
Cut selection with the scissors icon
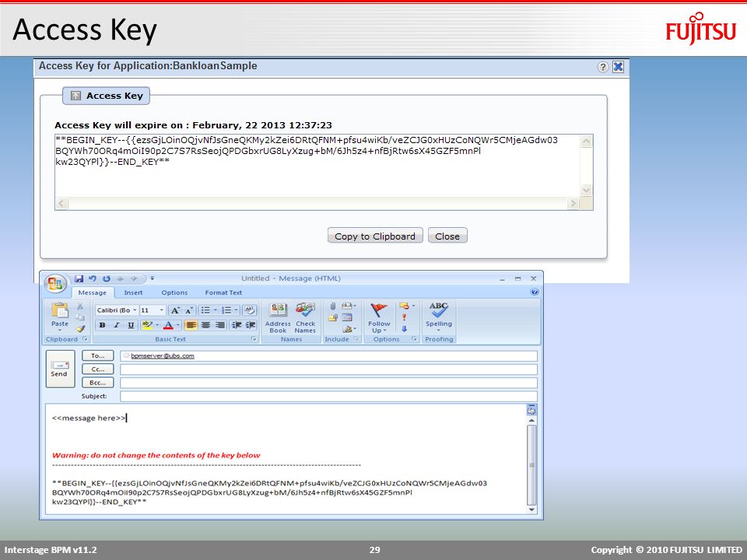80,306
